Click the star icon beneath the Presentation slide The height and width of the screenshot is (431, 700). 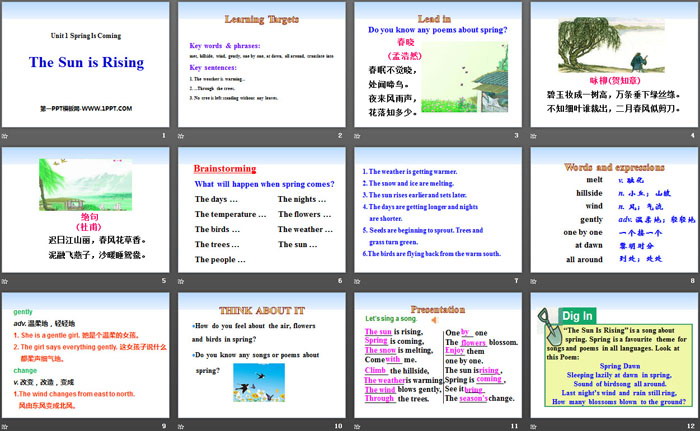click(x=359, y=425)
